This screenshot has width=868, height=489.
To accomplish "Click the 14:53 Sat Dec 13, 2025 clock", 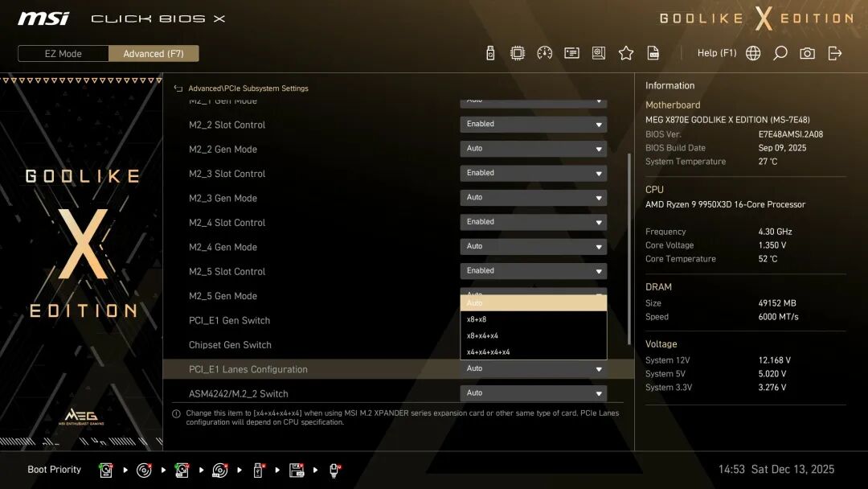I will coord(776,470).
